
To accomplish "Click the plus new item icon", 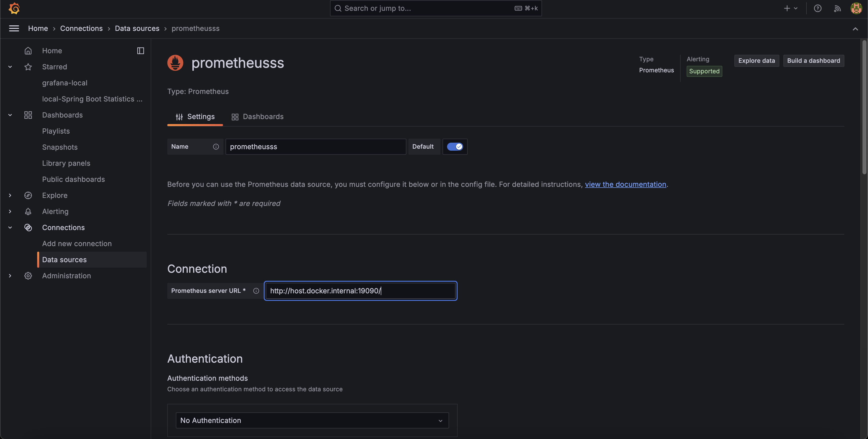I will pyautogui.click(x=787, y=9).
